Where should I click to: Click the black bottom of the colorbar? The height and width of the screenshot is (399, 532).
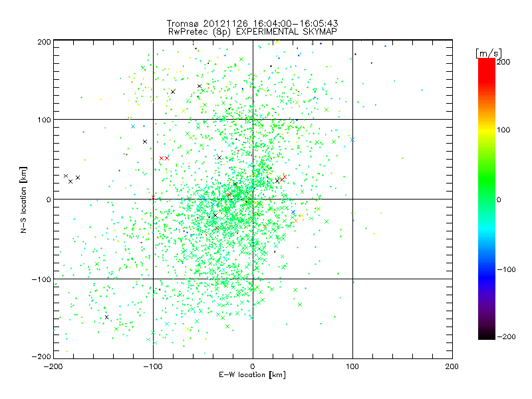pyautogui.click(x=487, y=336)
